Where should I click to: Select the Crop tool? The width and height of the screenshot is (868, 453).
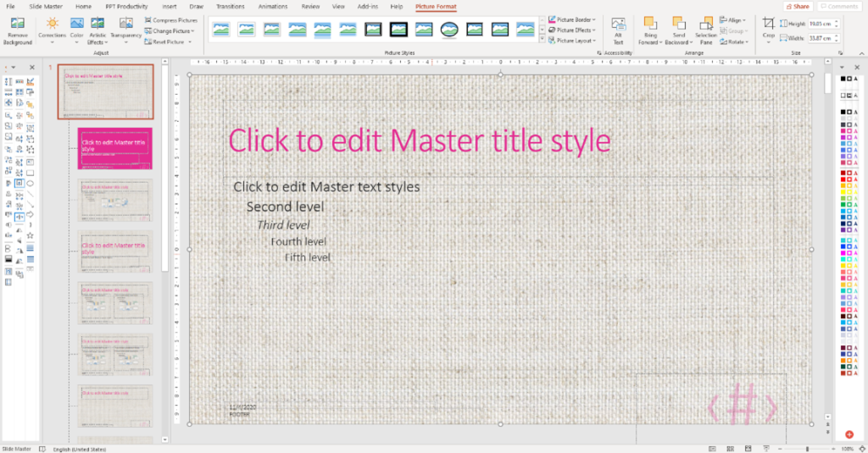pos(768,31)
